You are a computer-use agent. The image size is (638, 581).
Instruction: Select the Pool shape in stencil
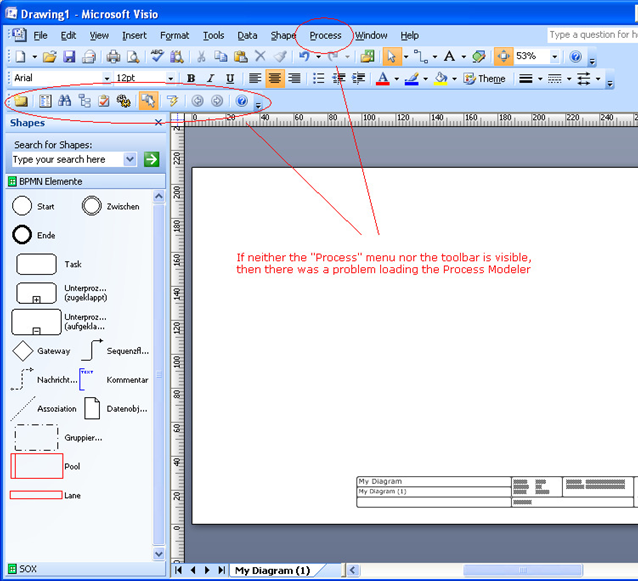37,466
